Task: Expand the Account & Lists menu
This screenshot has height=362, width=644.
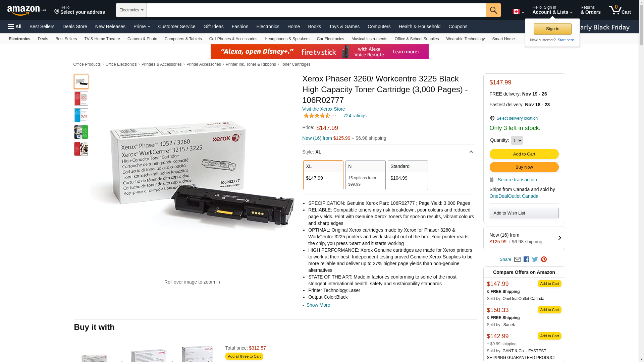Action: 552,10
